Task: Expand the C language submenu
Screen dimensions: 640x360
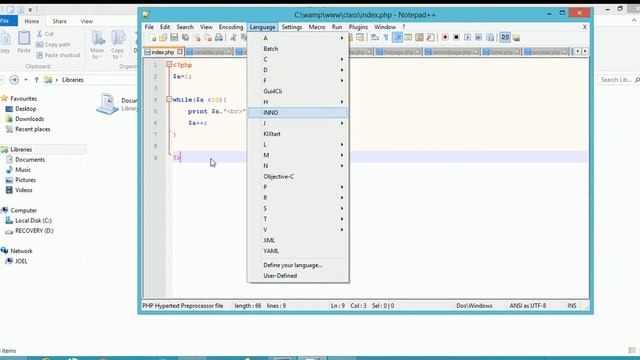Action: 298,59
